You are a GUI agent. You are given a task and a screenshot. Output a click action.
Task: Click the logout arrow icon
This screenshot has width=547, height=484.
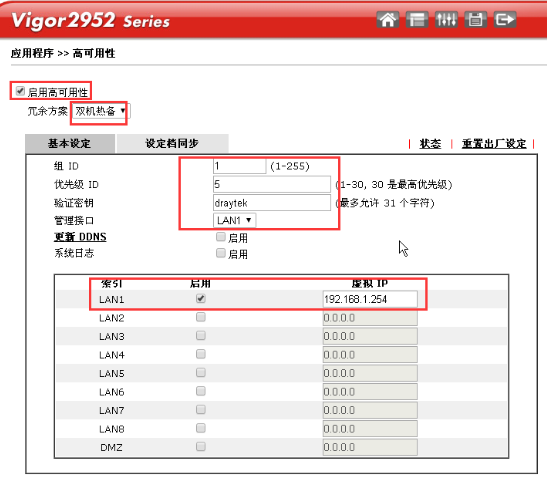pyautogui.click(x=505, y=20)
